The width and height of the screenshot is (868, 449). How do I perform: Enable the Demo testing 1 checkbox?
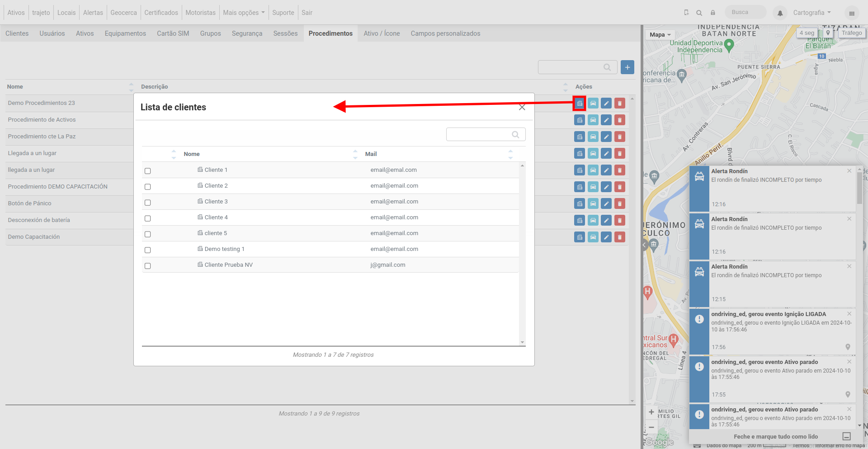tap(147, 250)
